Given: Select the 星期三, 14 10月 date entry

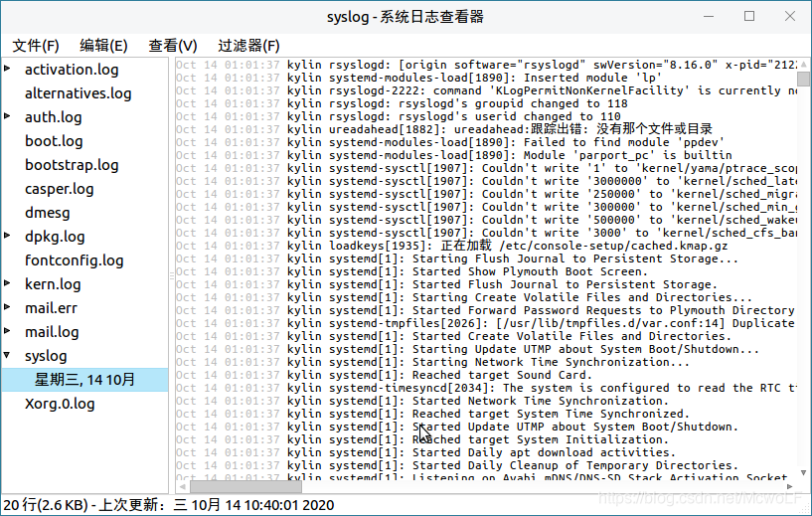Looking at the screenshot, I should click(84, 380).
